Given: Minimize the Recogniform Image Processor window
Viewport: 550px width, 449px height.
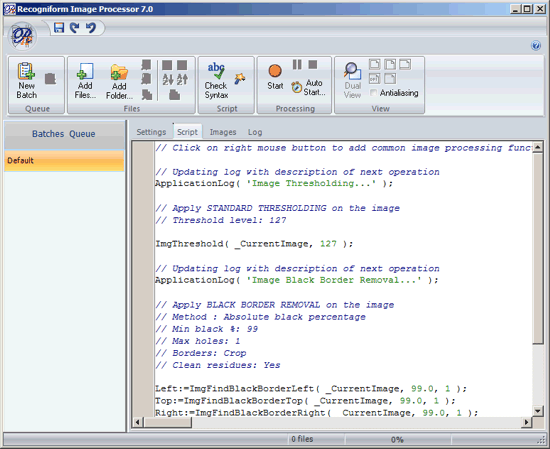Looking at the screenshot, I should 515,9.
